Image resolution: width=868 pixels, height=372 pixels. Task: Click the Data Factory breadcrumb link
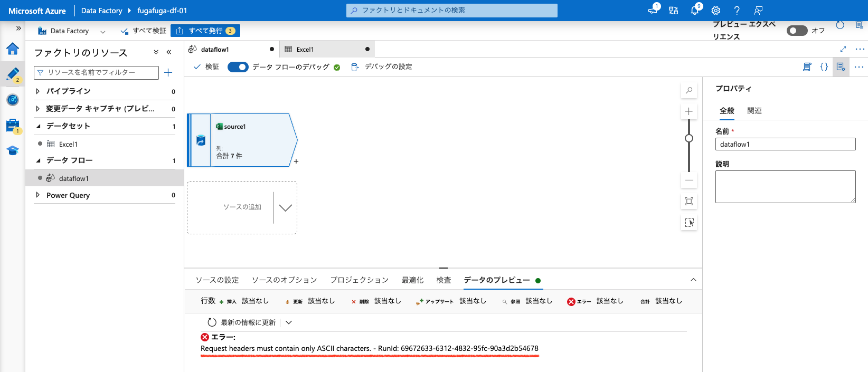(x=101, y=11)
